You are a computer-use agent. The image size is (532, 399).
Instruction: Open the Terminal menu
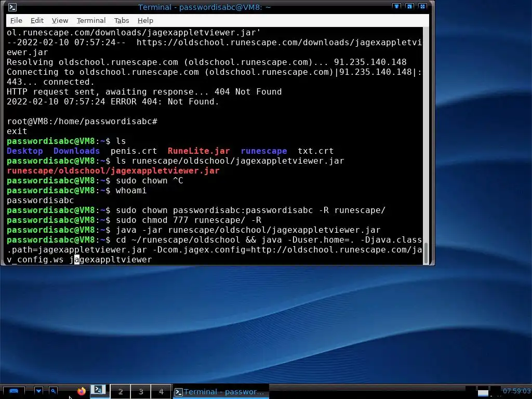pos(91,21)
